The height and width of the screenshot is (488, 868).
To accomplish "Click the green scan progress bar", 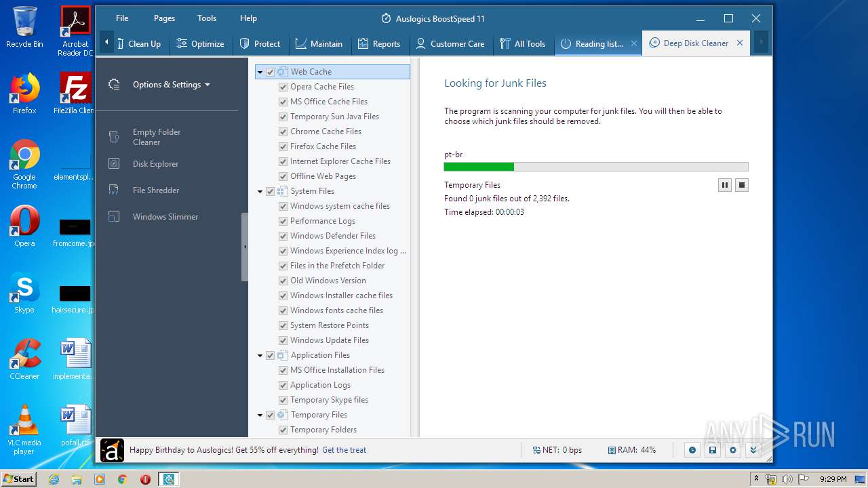I will [x=479, y=167].
